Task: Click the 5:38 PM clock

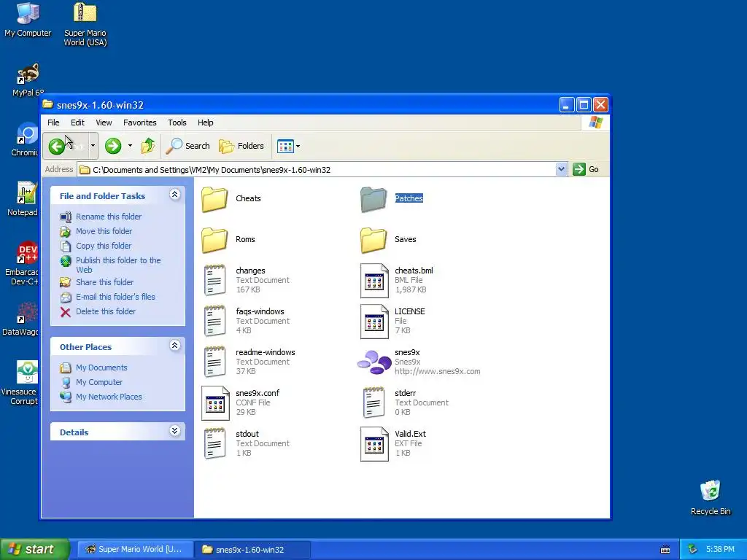Action: pos(720,549)
